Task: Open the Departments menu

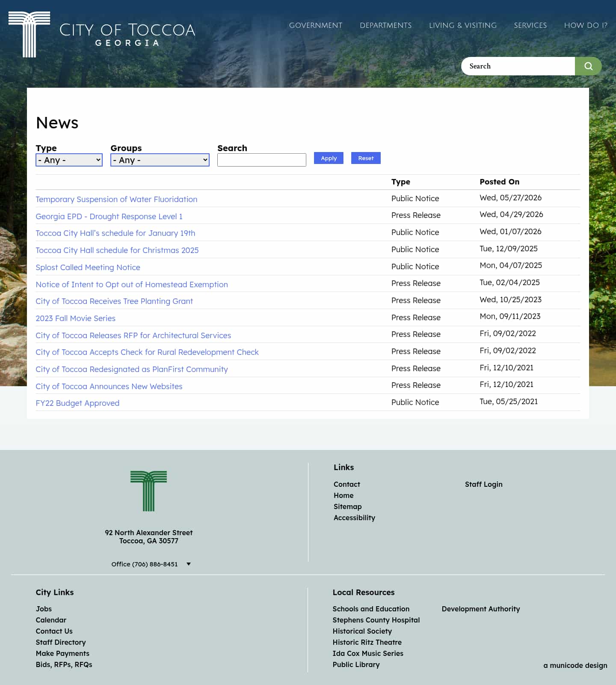Action: pos(385,25)
